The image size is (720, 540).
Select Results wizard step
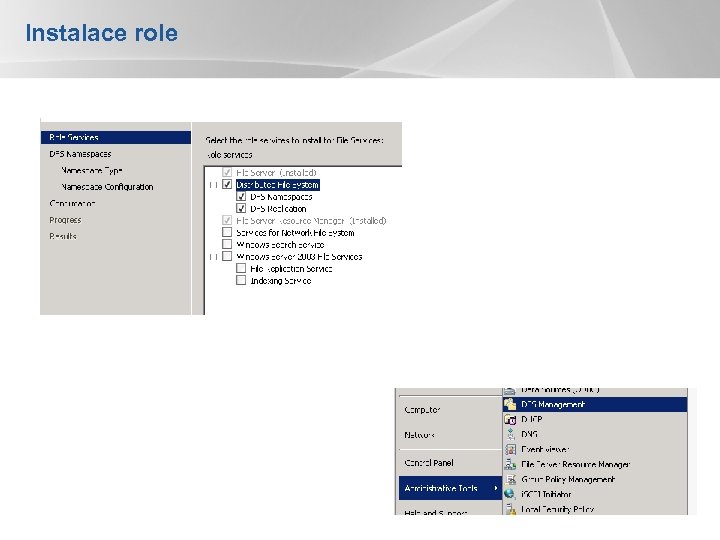pos(63,236)
